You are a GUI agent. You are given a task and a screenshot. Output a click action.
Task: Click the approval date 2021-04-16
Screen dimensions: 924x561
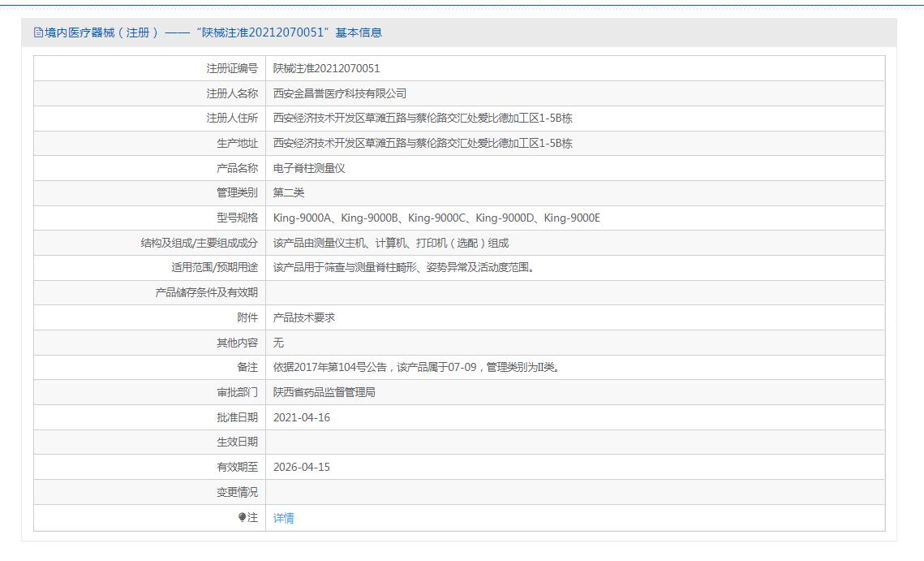[302, 417]
